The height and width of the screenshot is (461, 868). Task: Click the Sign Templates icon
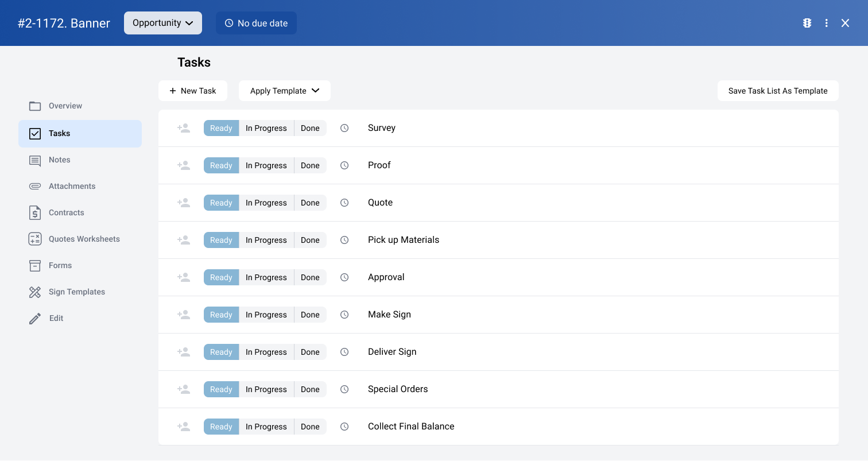coord(35,292)
